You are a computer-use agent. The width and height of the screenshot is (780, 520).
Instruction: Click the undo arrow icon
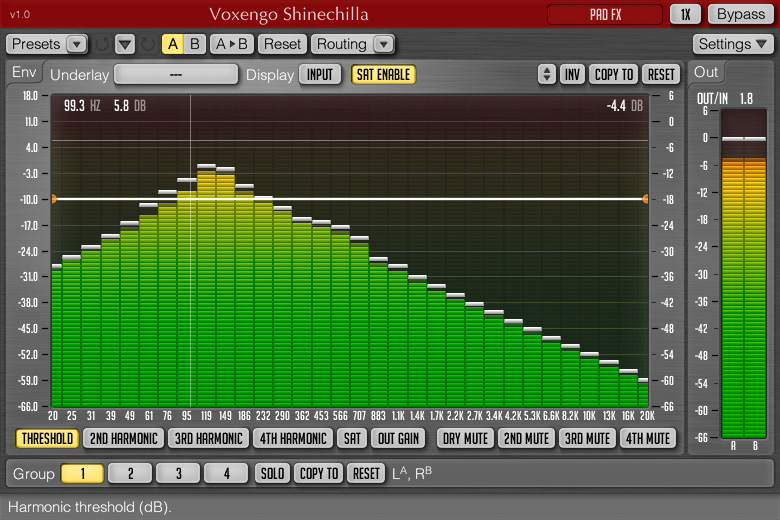point(101,44)
